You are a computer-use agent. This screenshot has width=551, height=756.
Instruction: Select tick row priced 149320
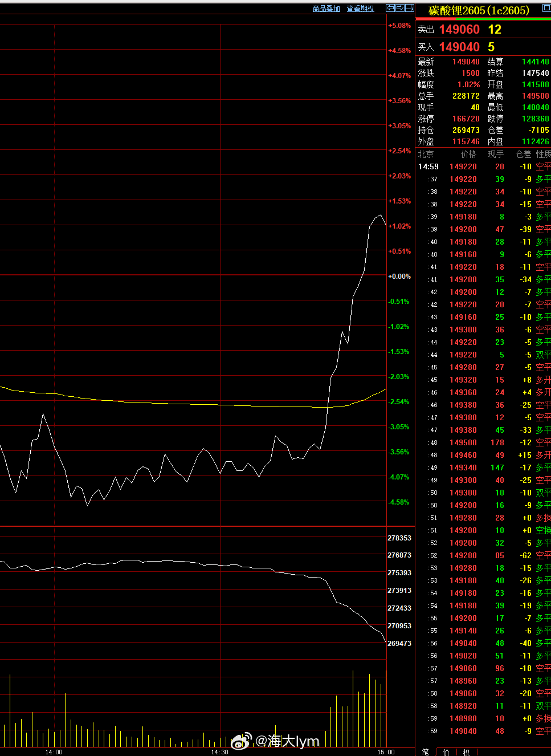483,380
